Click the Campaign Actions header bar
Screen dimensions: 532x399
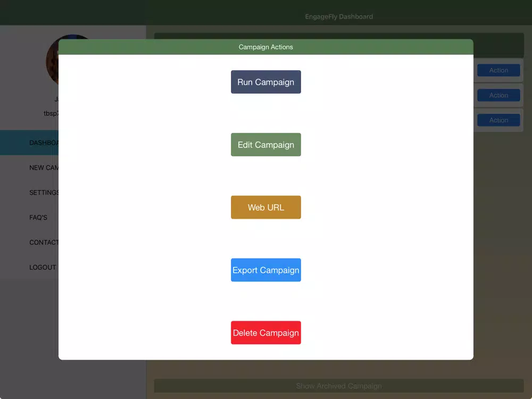(265, 47)
